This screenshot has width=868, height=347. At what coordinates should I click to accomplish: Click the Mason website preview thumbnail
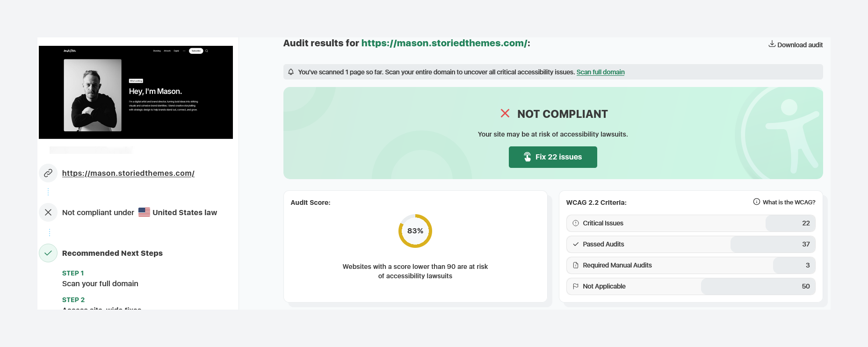[x=136, y=92]
